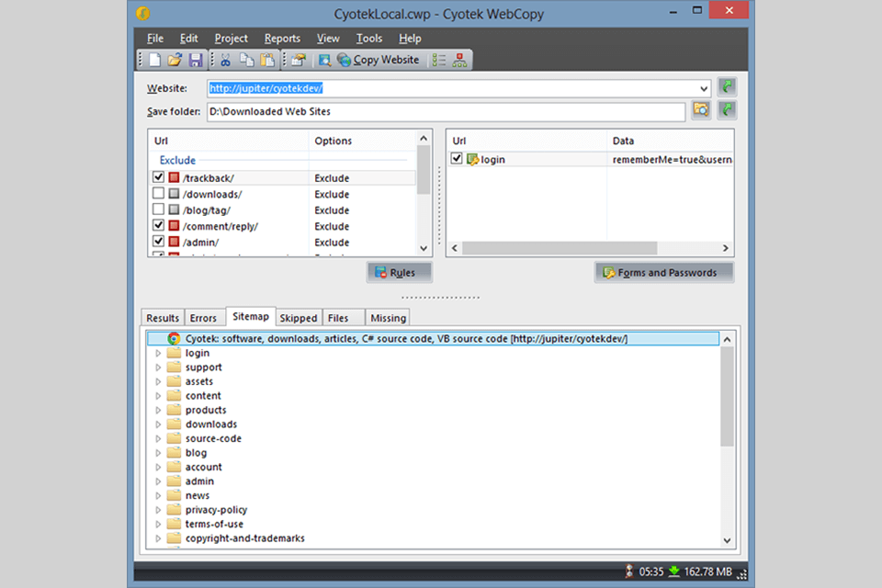Open a project via the folder toolbar icon

click(x=175, y=60)
